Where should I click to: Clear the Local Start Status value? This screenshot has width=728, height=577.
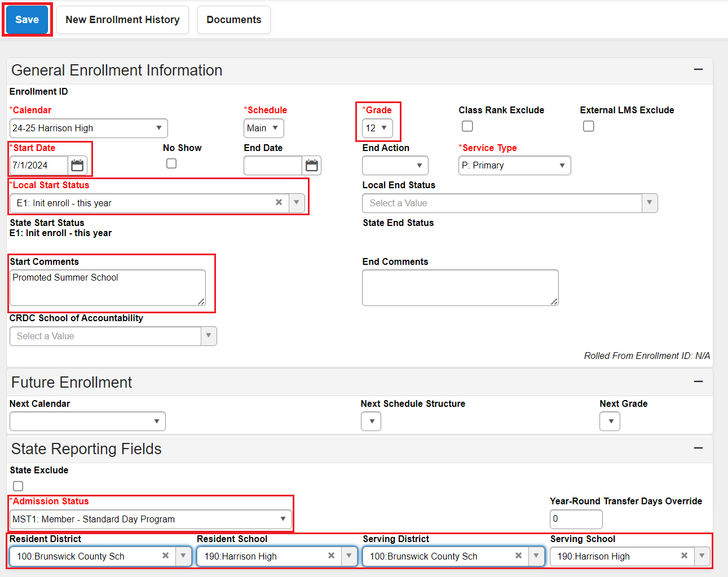[279, 202]
